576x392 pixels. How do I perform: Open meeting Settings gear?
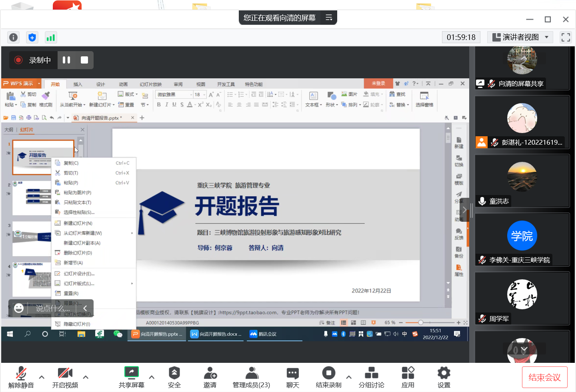coord(444,377)
